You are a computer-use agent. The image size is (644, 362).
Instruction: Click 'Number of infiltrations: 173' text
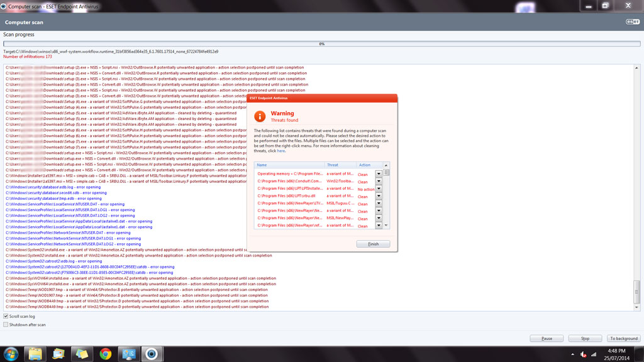point(28,57)
